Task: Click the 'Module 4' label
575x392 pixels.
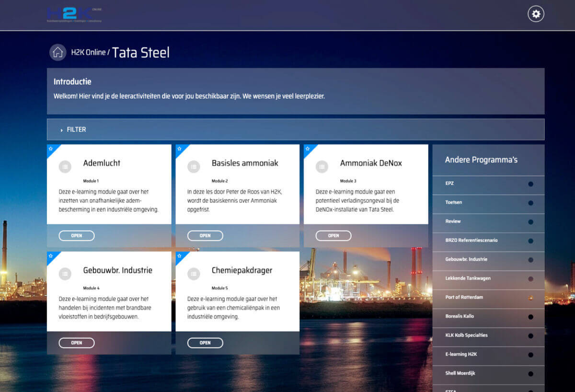Action: (x=91, y=288)
